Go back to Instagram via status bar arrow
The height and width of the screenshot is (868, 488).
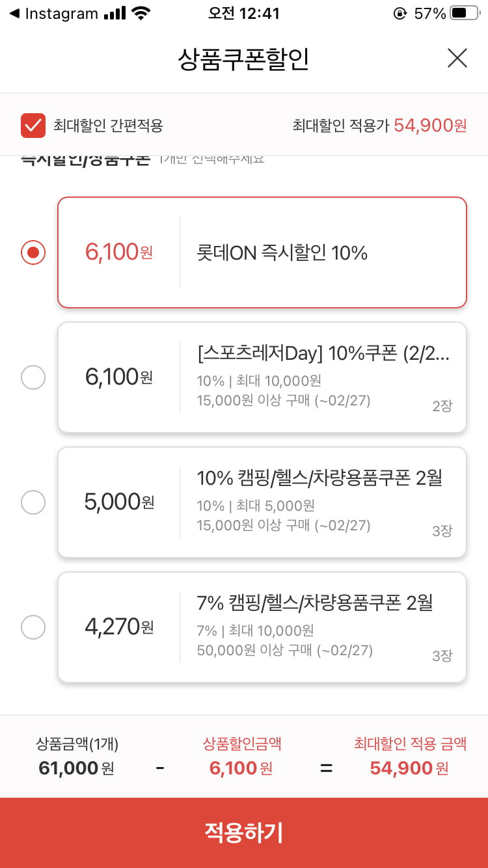[x=14, y=14]
